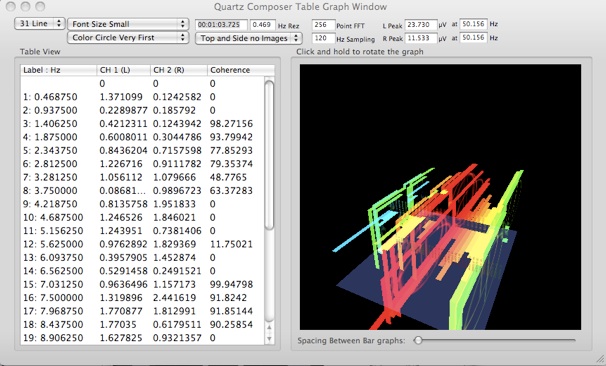Image resolution: width=606 pixels, height=366 pixels.
Task: Click the elapsed time field 00:01:03.725
Action: click(221, 25)
